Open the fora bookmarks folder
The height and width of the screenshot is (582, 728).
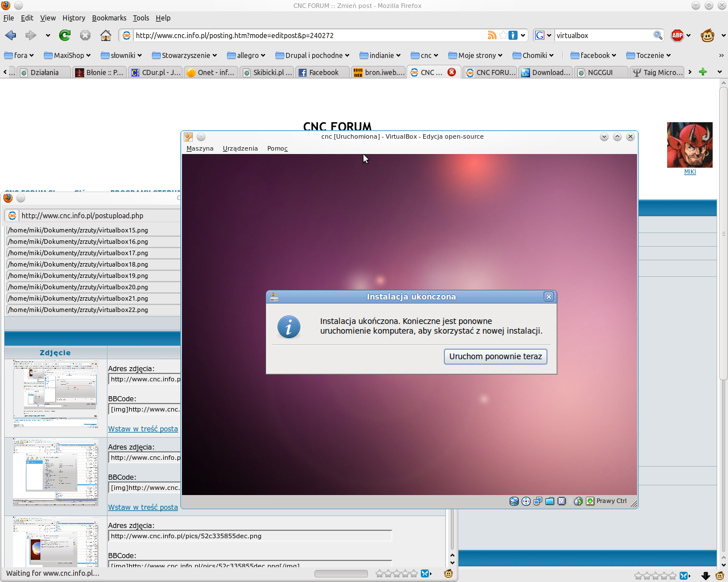[19, 55]
